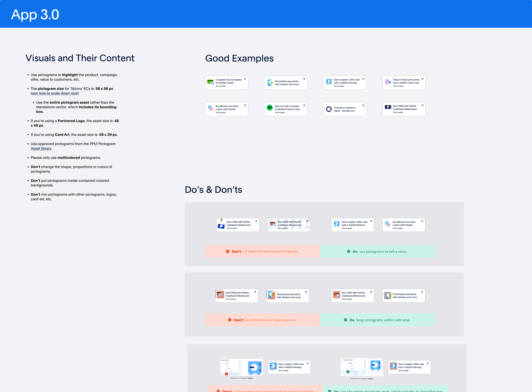Viewport: 532px width, 392px height.
Task: Open the PPUI Pictogram "Asset library" link
Action: point(41,149)
